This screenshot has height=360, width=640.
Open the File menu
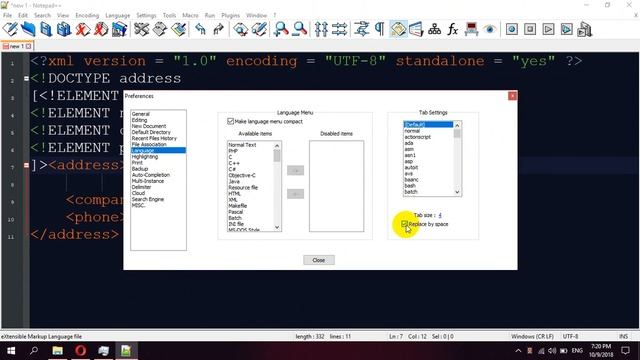click(x=7, y=15)
